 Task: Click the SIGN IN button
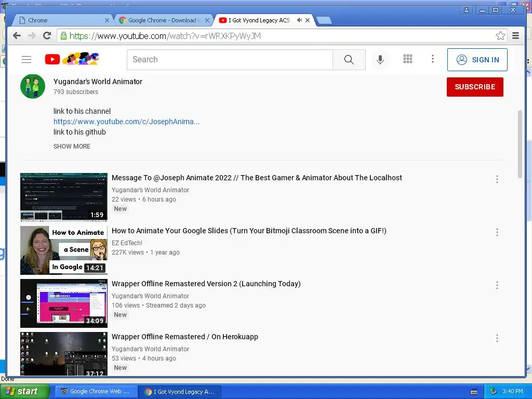(x=477, y=60)
